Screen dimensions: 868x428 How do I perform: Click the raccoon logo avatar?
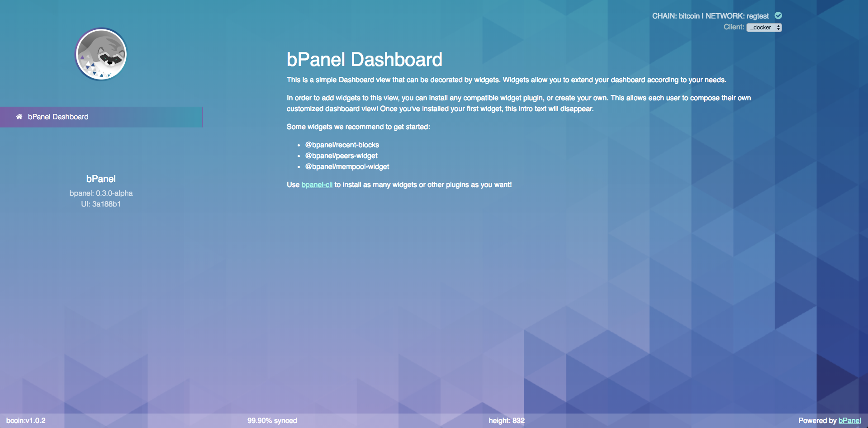pyautogui.click(x=101, y=54)
